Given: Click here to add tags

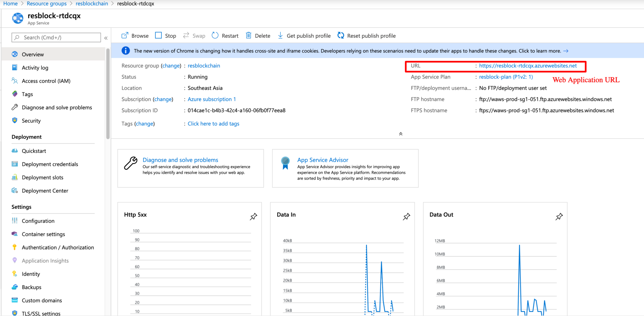Looking at the screenshot, I should tap(213, 123).
